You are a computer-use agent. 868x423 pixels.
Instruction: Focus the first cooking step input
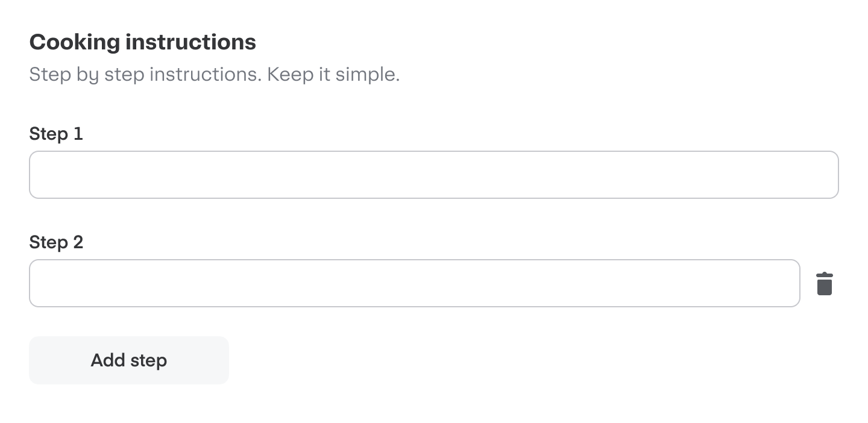[x=433, y=175]
